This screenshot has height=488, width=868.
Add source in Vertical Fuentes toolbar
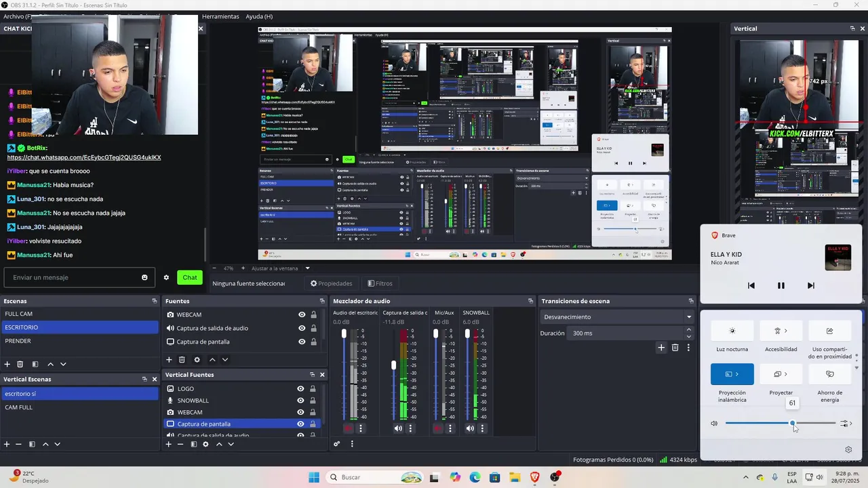click(x=169, y=444)
